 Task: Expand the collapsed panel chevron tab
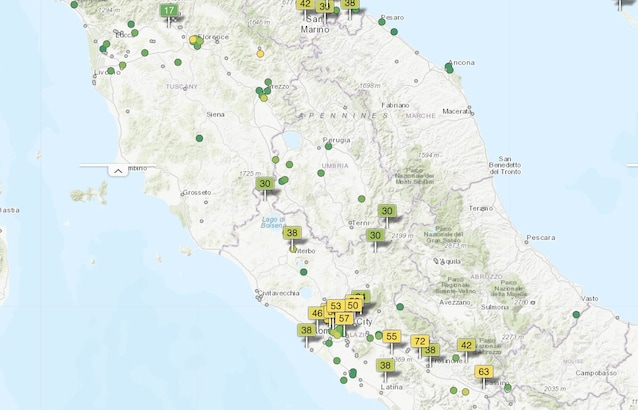(x=118, y=171)
